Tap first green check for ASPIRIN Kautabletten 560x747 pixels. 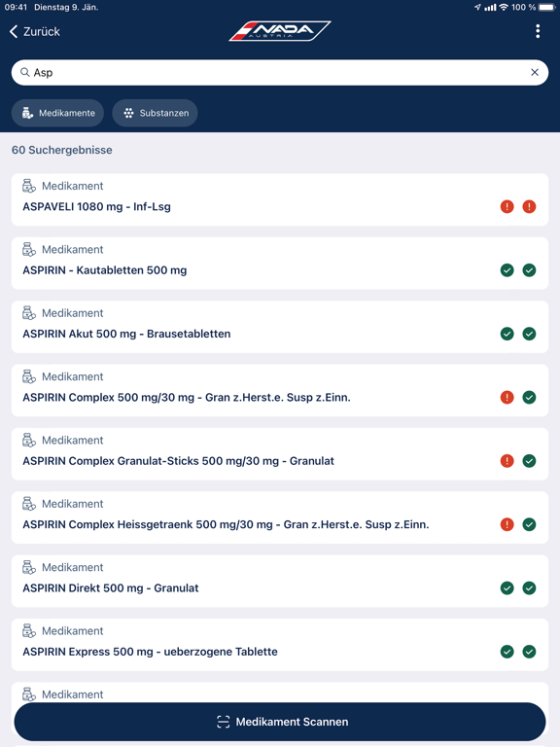[x=507, y=270]
